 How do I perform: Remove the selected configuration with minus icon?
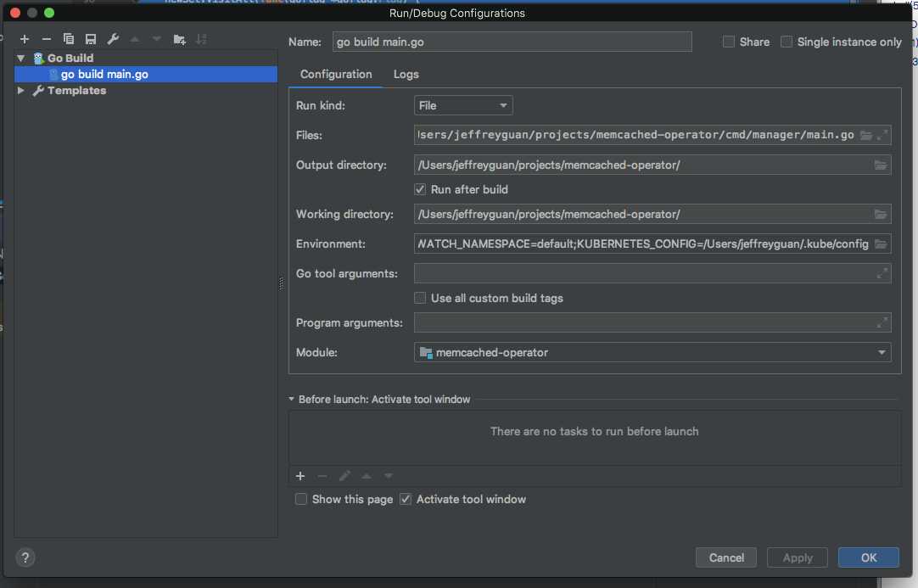(x=47, y=39)
